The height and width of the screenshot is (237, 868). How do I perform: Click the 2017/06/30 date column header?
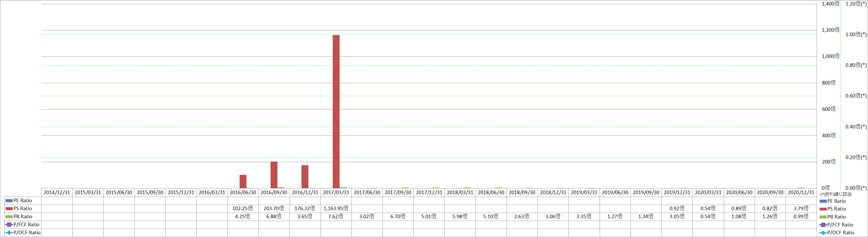pyautogui.click(x=367, y=193)
